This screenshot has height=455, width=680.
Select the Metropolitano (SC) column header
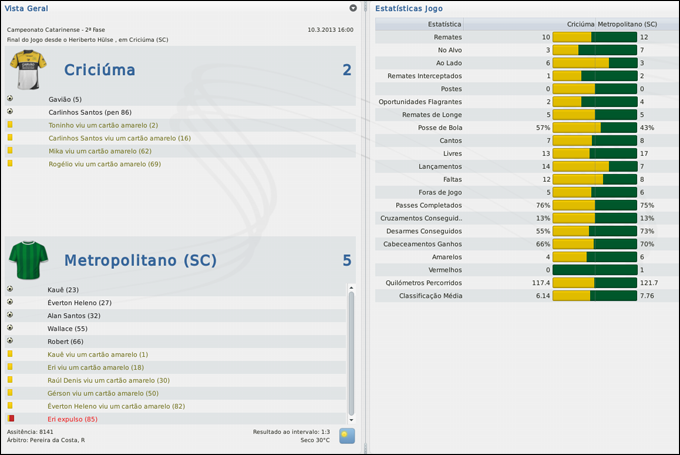coord(627,24)
